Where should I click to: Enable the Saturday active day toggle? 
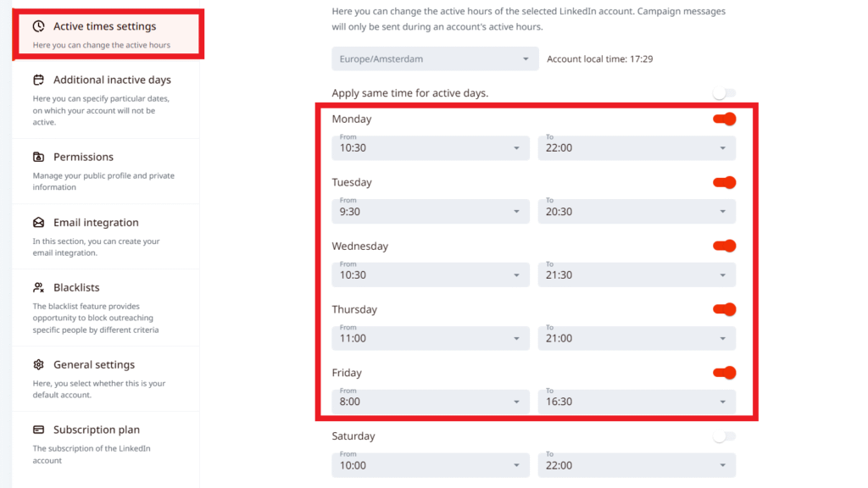pos(724,437)
